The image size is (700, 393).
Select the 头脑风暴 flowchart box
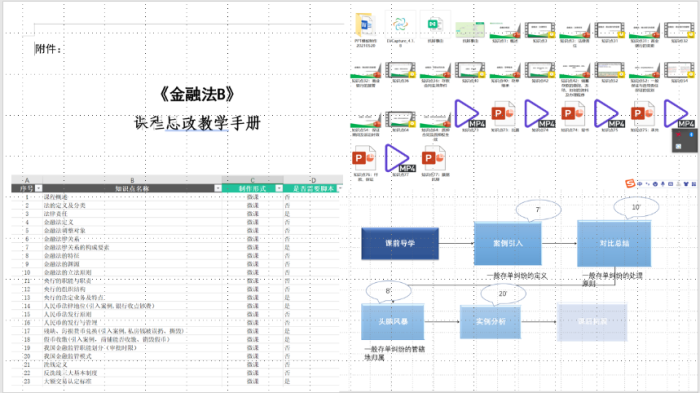(x=393, y=322)
